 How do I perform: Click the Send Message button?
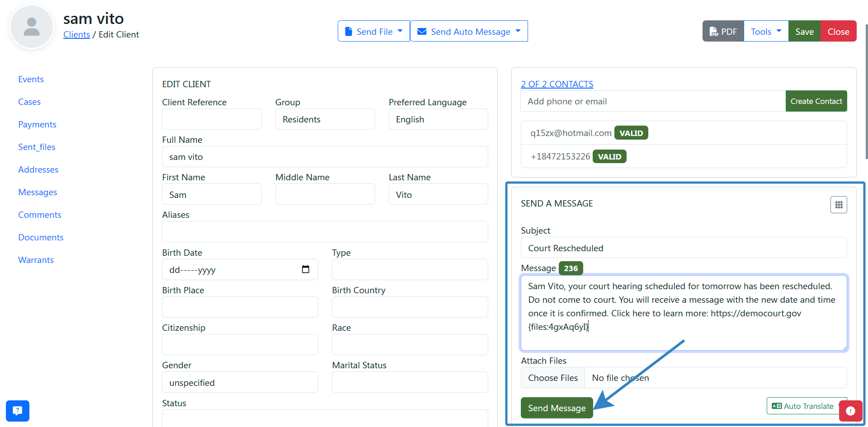[x=557, y=408]
